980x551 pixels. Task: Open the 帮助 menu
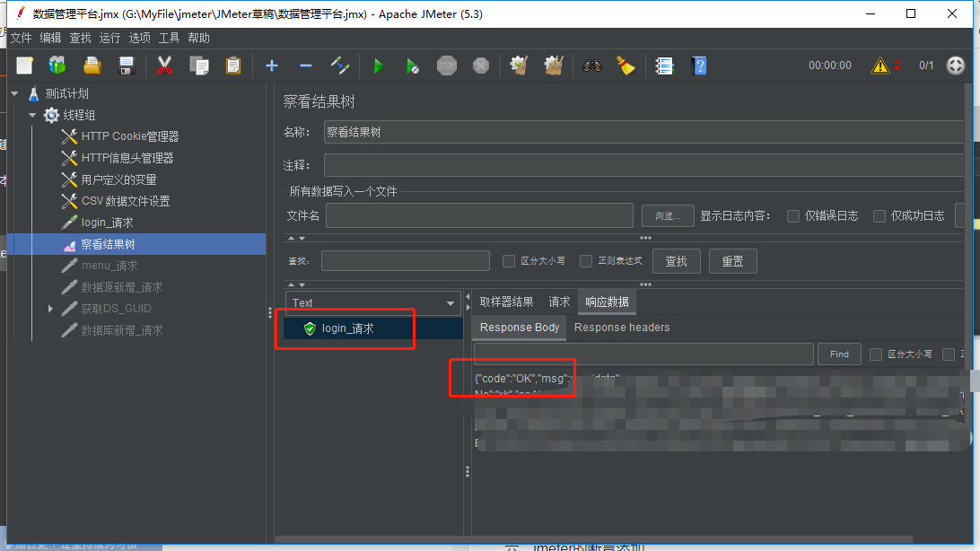(x=198, y=38)
